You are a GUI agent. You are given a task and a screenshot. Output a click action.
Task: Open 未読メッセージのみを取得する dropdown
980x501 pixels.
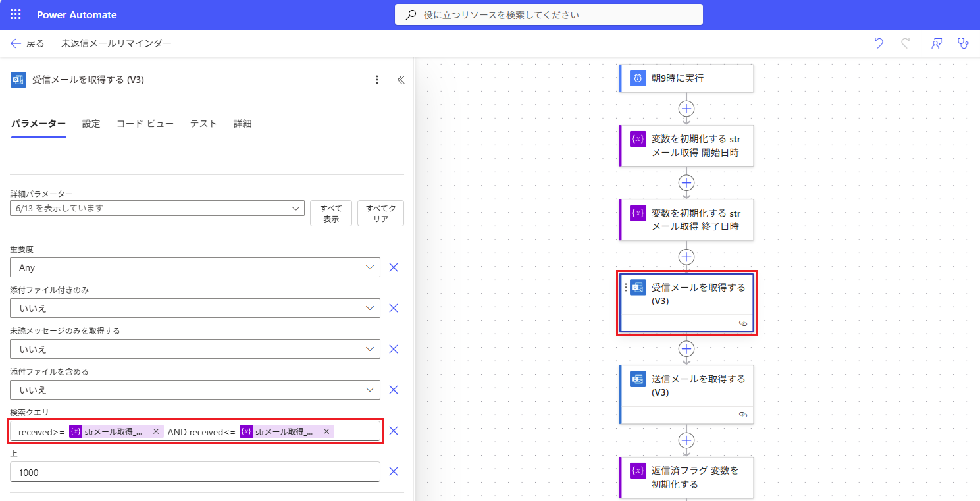pyautogui.click(x=195, y=349)
